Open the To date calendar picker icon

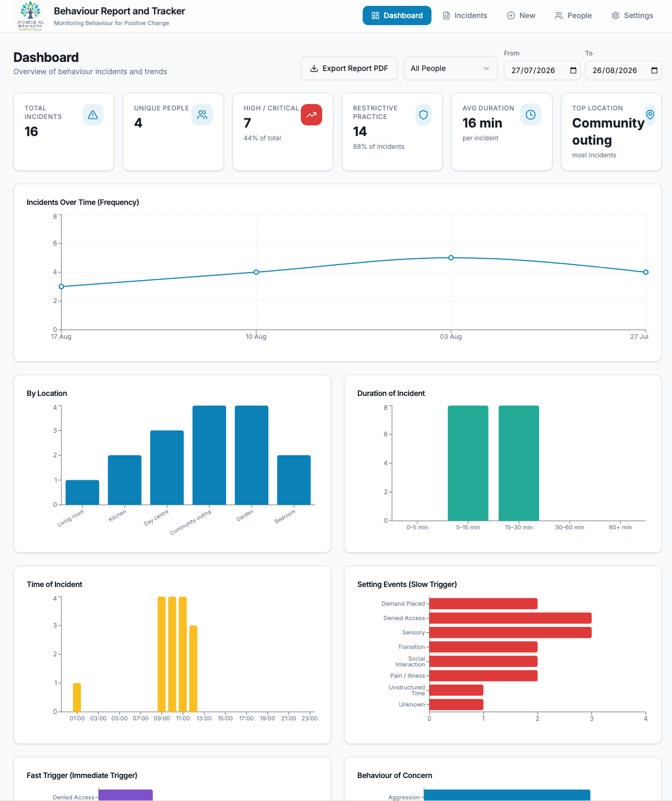tap(654, 70)
